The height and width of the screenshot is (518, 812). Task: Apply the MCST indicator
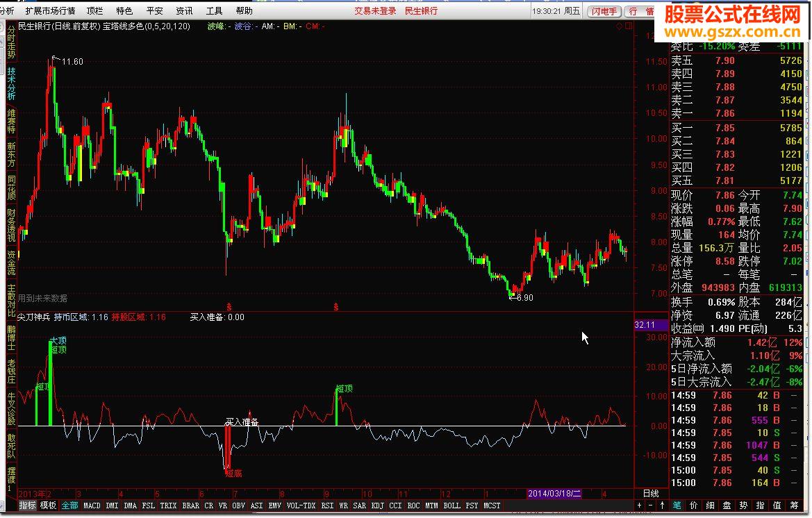tap(492, 505)
